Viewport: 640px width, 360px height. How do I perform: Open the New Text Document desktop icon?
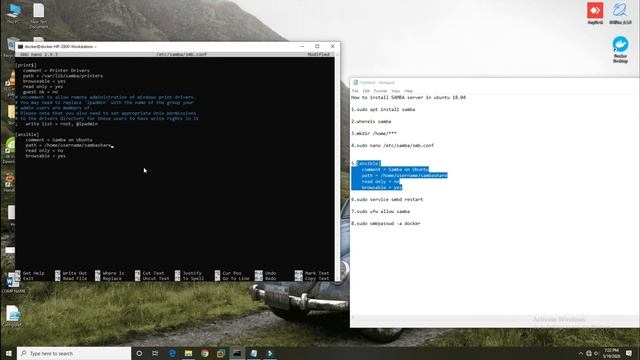coord(39,16)
